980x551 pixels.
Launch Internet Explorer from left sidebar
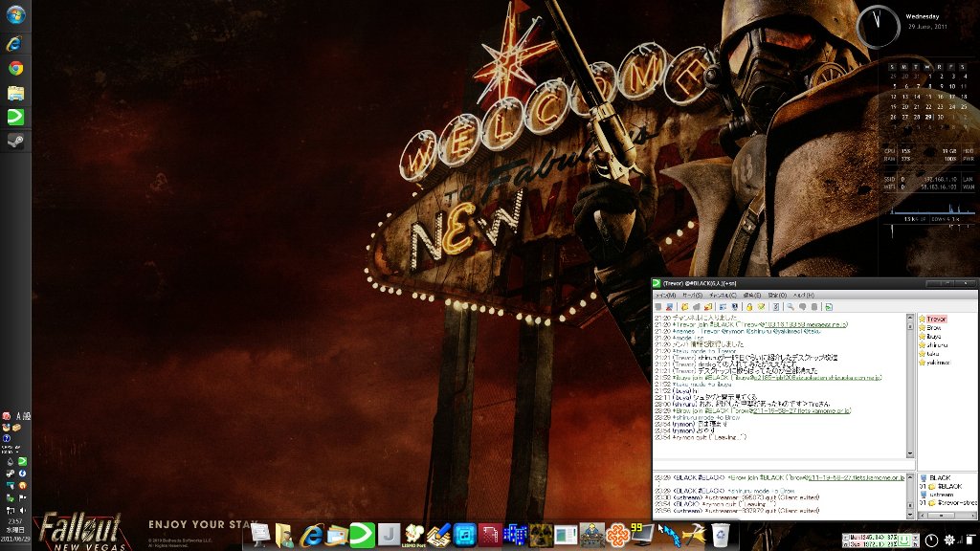pos(14,43)
